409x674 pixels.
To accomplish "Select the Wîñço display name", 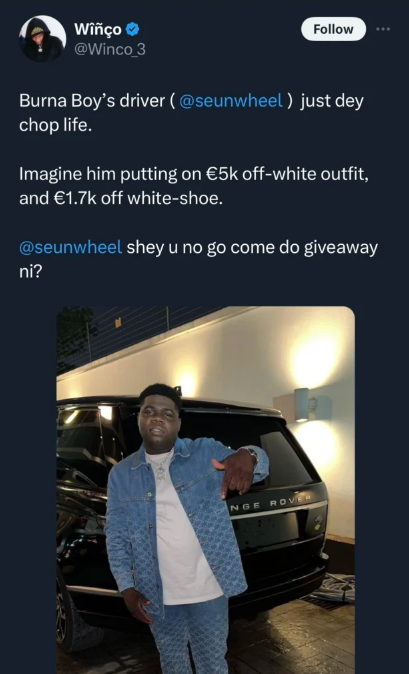I will pyautogui.click(x=98, y=29).
